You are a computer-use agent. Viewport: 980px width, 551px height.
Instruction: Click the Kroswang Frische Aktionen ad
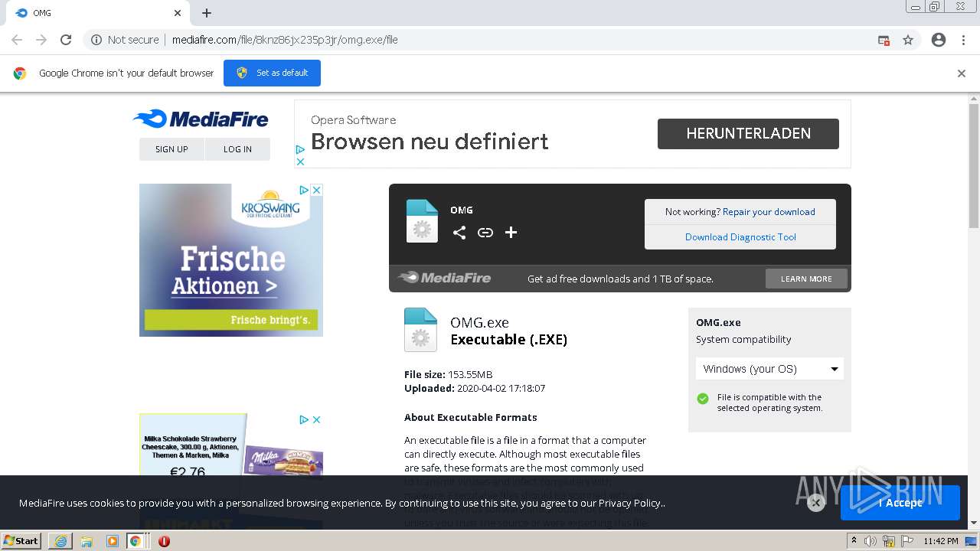[x=231, y=260]
